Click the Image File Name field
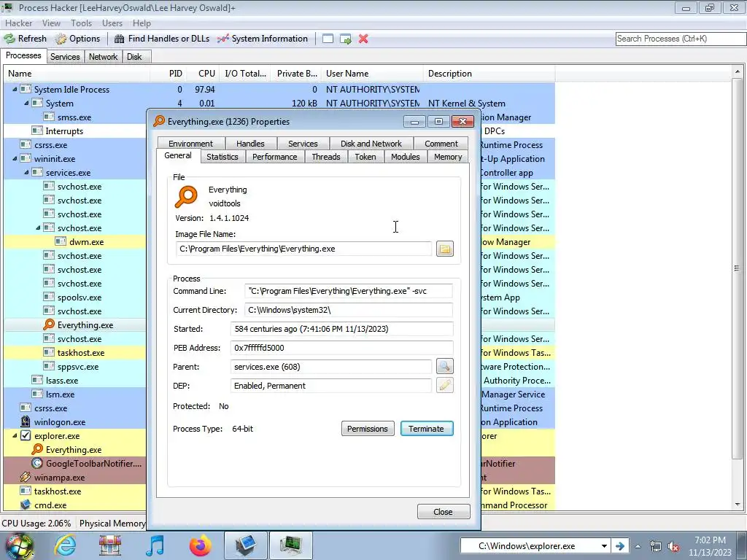Viewport: 747px width, 560px height. point(304,249)
